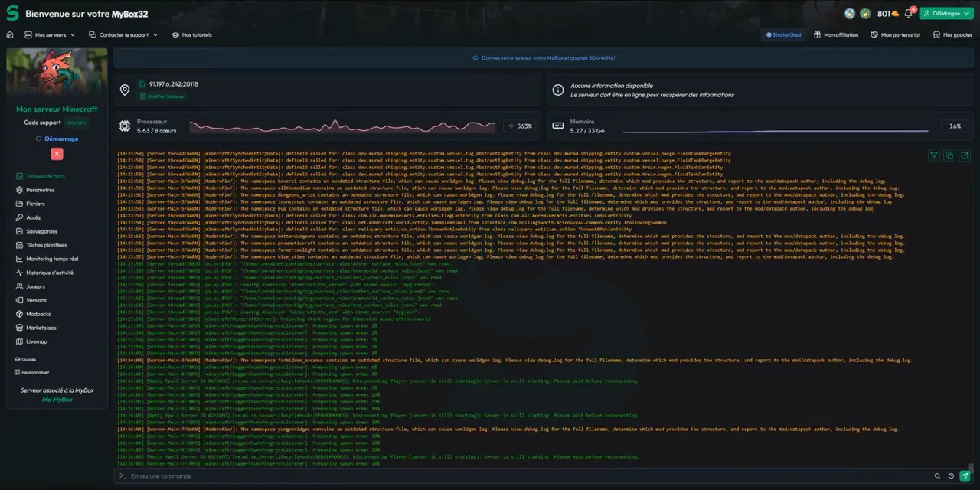Open Tâches planifiées
Viewport: 980px width, 490px height.
tap(41, 245)
